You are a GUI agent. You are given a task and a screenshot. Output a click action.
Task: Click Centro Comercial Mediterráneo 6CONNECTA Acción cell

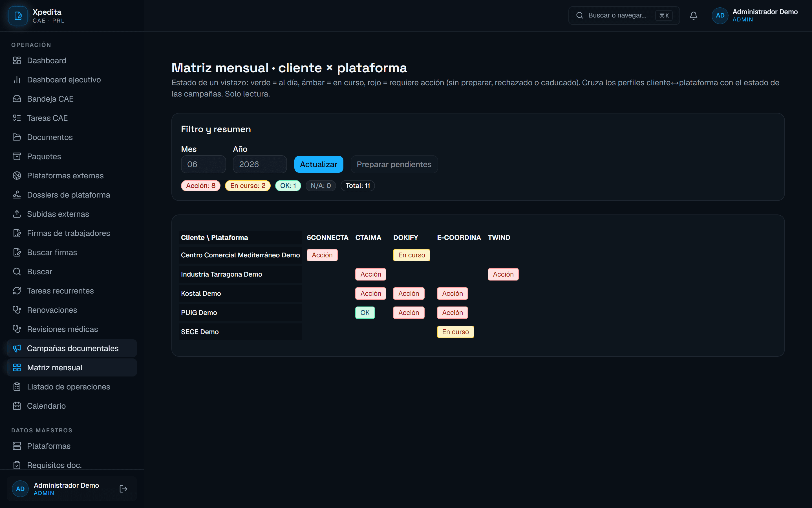[x=322, y=255]
